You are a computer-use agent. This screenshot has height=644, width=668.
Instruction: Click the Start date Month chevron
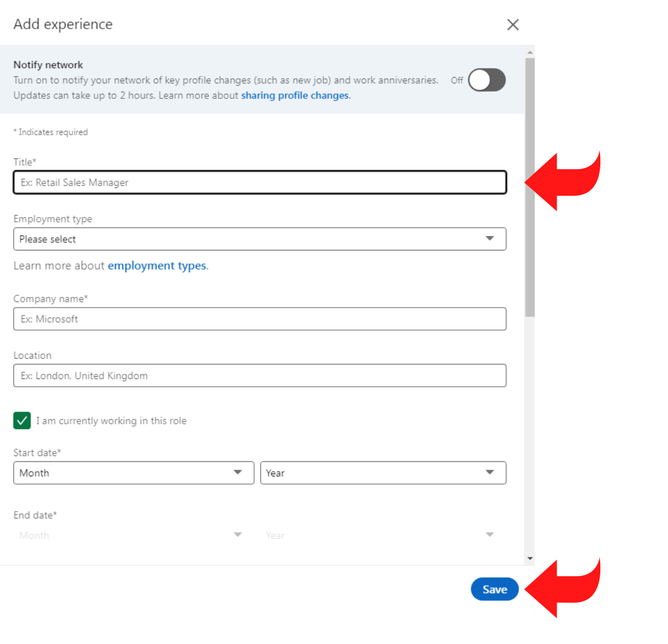click(x=238, y=473)
